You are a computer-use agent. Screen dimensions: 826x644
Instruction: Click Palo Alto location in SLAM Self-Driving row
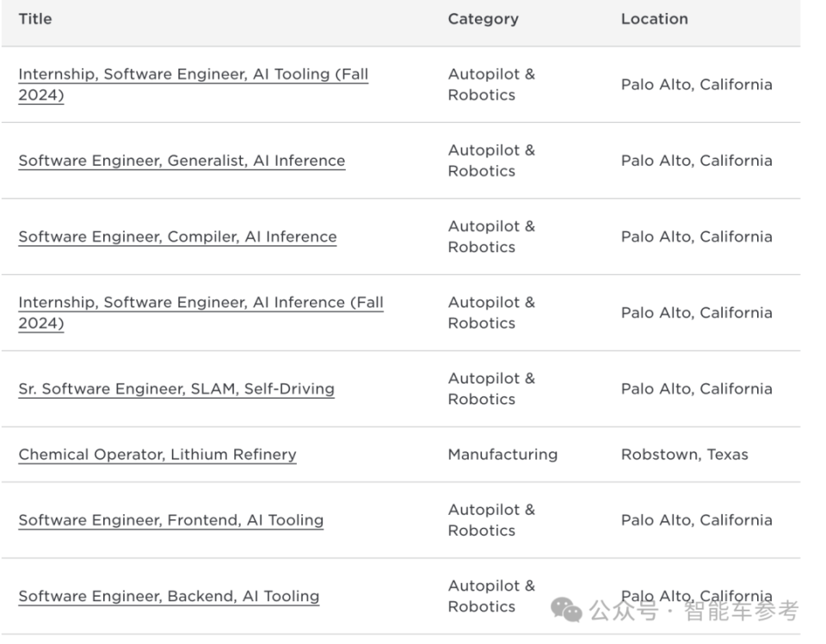pyautogui.click(x=696, y=389)
